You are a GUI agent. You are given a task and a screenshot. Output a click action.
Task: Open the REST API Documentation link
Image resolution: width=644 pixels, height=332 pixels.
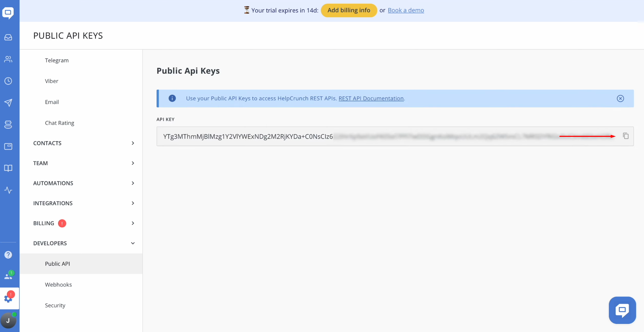(371, 98)
